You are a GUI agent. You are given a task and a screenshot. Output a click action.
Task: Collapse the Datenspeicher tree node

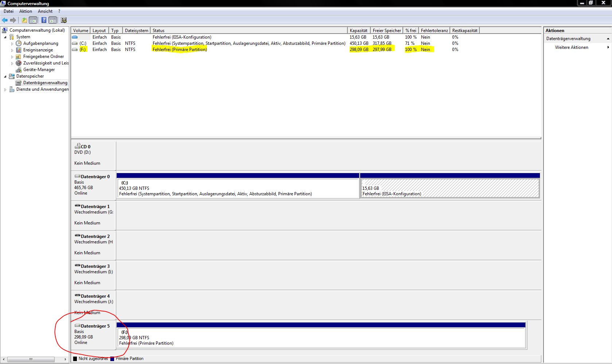click(5, 77)
